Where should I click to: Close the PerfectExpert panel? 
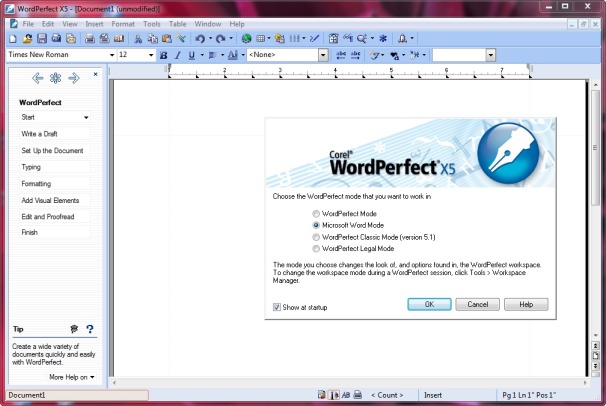point(95,74)
